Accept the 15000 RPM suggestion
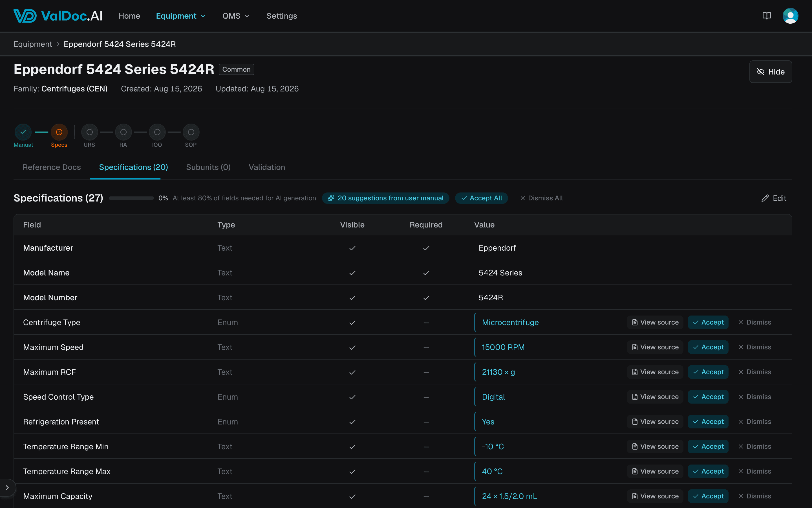The width and height of the screenshot is (812, 508). point(708,347)
